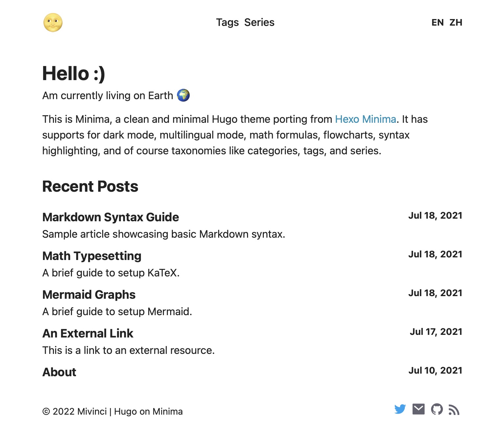Switch language to ZH
Image resolution: width=504 pixels, height=434 pixels.
point(456,22)
